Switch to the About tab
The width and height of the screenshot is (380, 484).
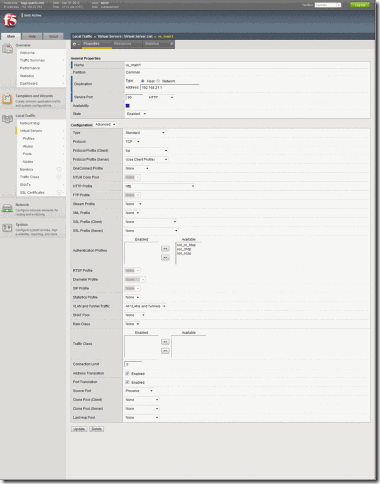click(53, 36)
